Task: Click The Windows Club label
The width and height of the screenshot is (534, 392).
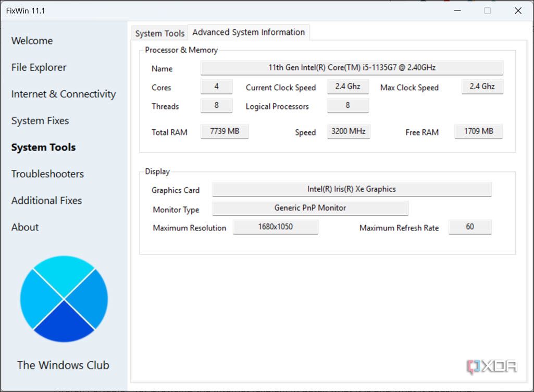Action: [64, 365]
